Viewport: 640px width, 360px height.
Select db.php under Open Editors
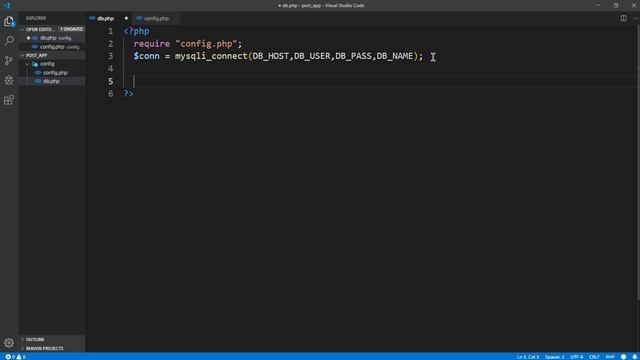(x=52, y=38)
